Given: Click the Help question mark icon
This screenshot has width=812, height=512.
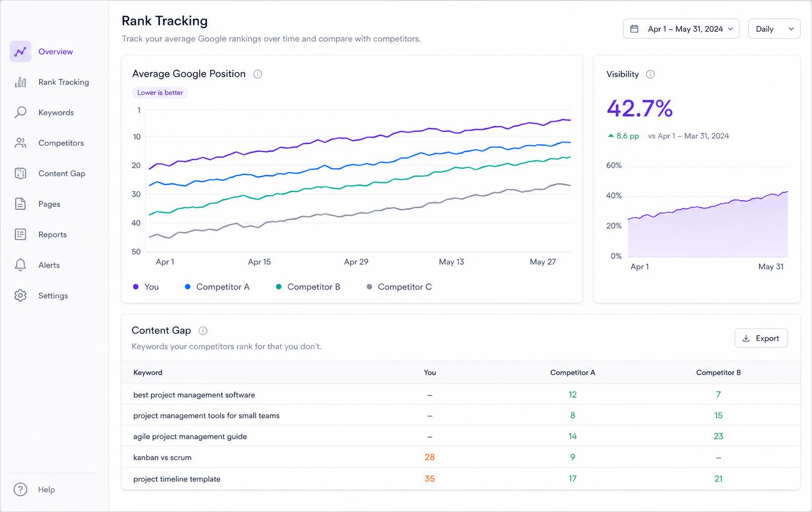Looking at the screenshot, I should pos(20,489).
